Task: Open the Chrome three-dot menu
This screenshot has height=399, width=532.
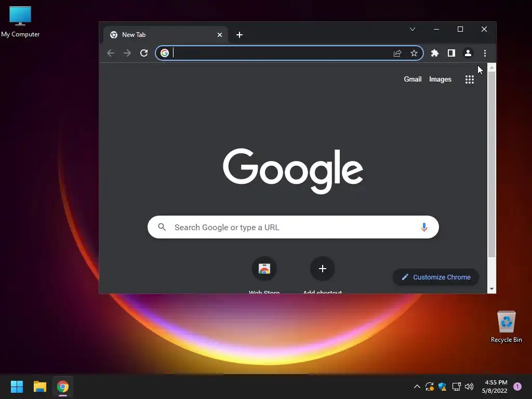Action: click(485, 54)
